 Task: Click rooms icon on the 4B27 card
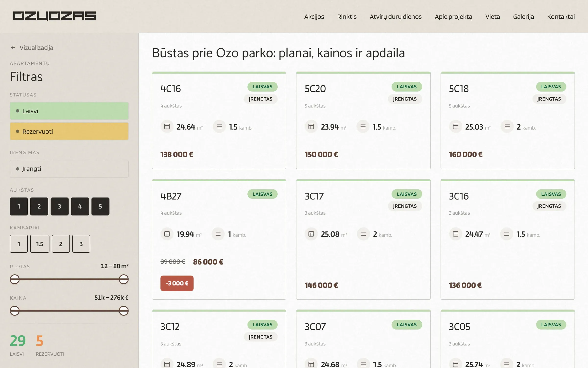(218, 234)
